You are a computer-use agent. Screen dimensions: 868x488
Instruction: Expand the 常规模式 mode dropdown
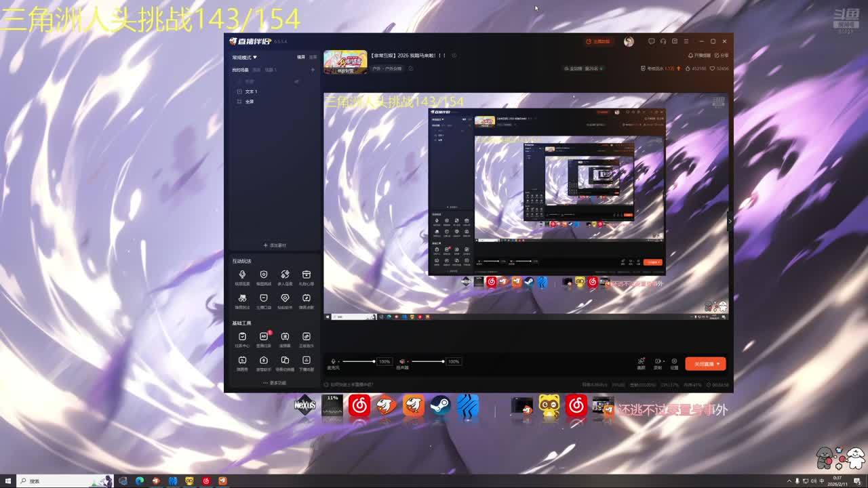pos(245,58)
